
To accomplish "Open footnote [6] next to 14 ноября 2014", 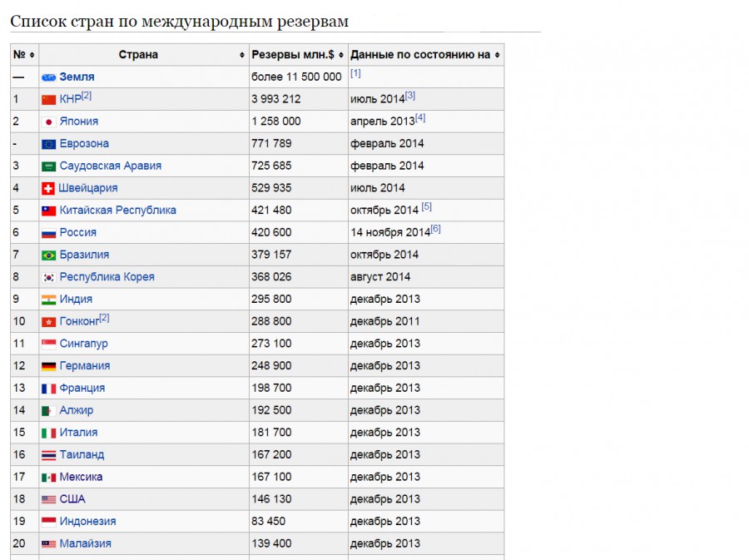I will [435, 229].
